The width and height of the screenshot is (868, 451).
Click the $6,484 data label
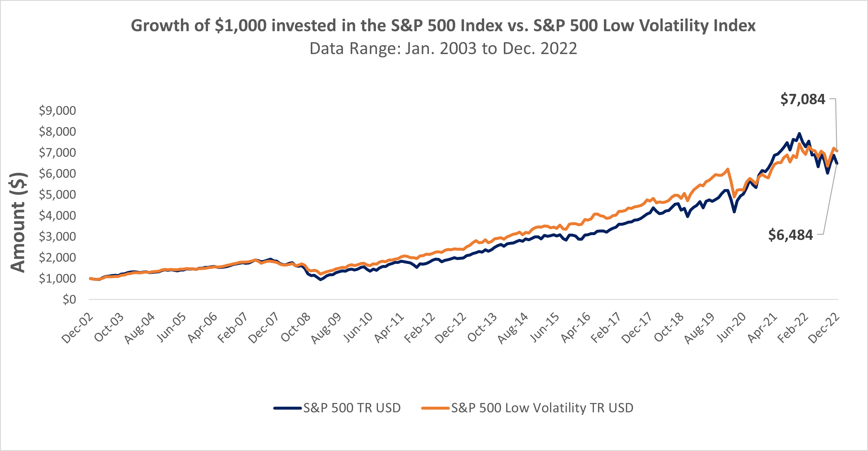(790, 235)
